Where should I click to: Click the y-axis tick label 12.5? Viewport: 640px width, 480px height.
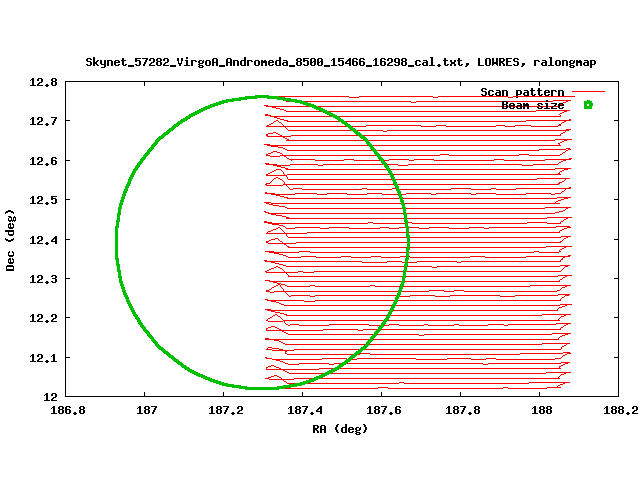[43, 200]
